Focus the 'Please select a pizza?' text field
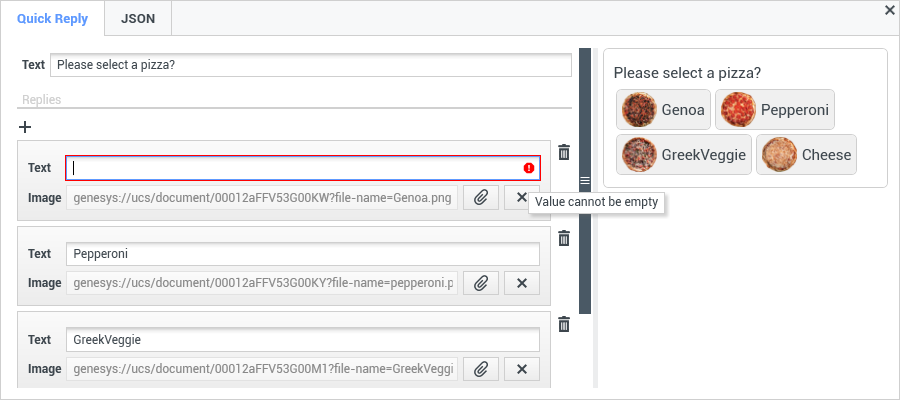Screen dimensions: 900x400 point(310,64)
